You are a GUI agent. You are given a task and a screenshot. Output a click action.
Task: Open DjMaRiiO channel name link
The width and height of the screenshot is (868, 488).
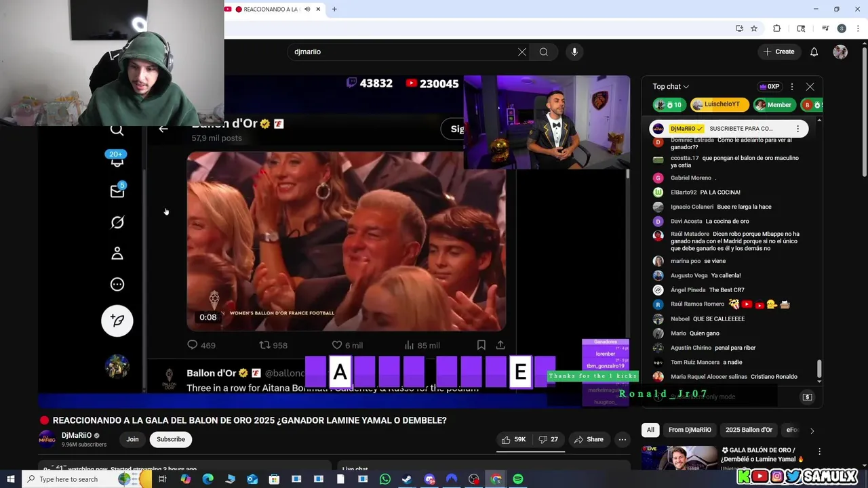76,435
